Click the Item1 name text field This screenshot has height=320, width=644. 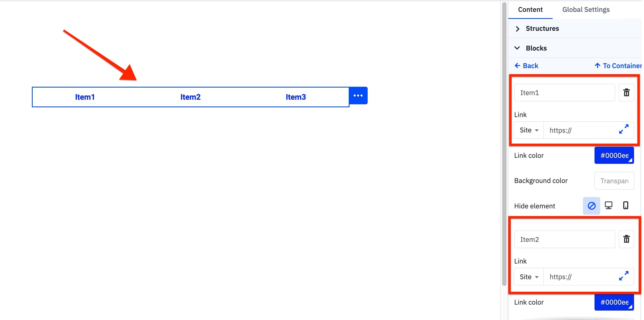564,93
